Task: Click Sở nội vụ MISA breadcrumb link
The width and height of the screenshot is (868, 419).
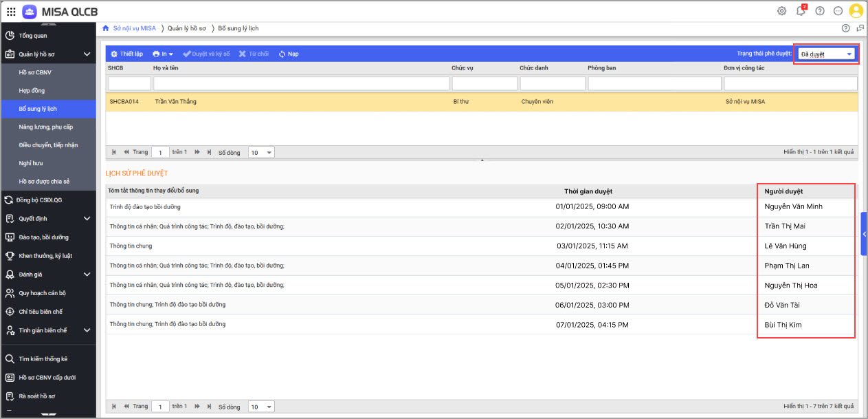Action: tap(134, 28)
